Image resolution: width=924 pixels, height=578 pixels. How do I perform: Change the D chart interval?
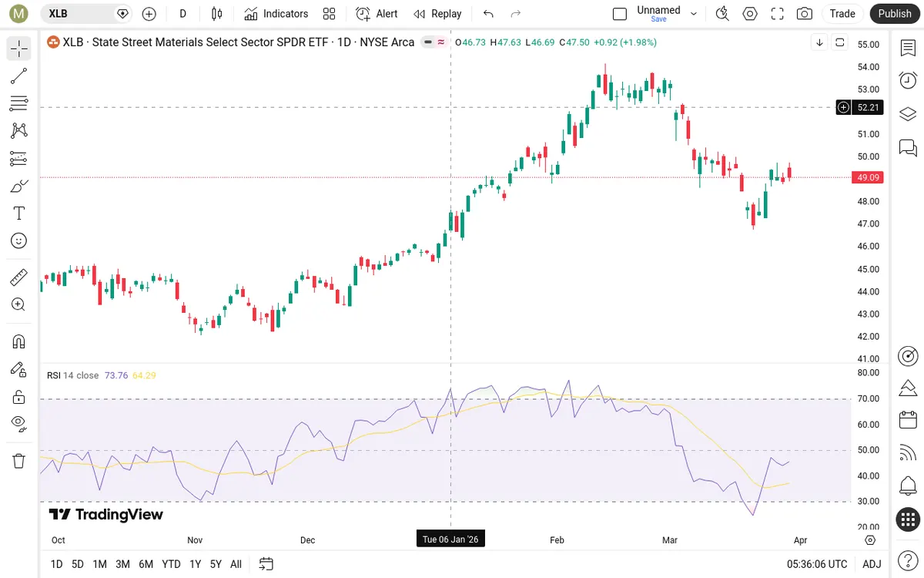pos(183,13)
